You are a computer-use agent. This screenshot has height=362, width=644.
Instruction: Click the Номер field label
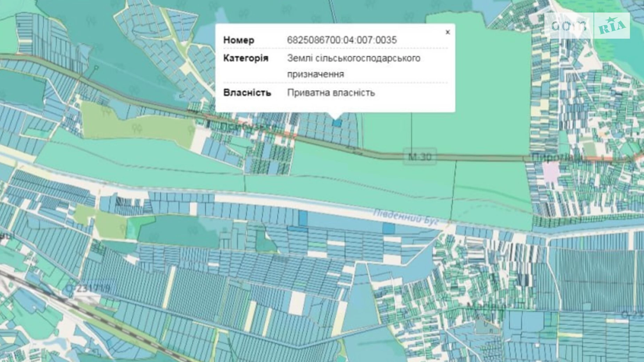click(239, 40)
